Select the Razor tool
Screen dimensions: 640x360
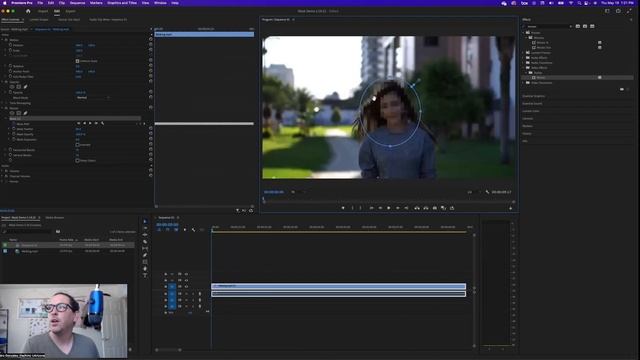point(145,242)
